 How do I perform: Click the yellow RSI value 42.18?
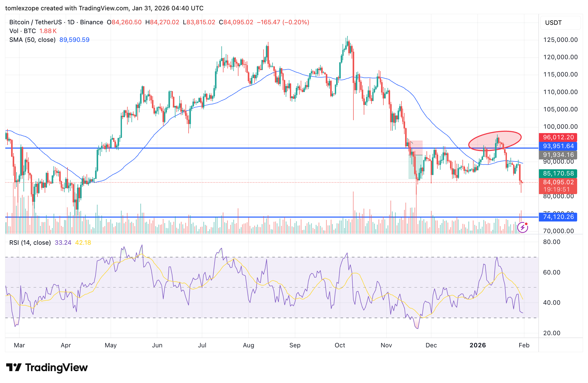point(83,243)
